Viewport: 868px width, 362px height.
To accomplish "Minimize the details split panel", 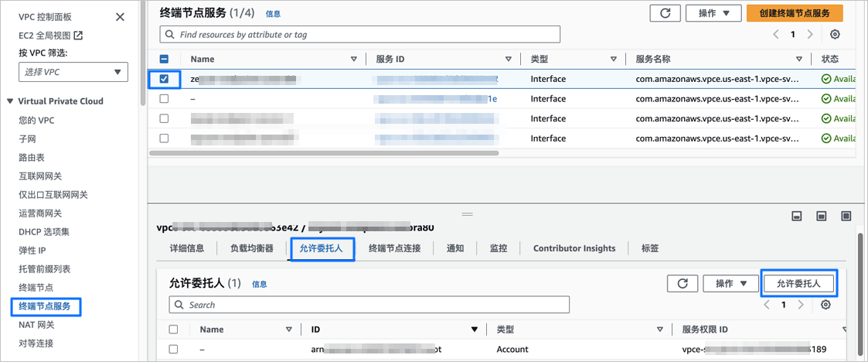I will pos(797,216).
